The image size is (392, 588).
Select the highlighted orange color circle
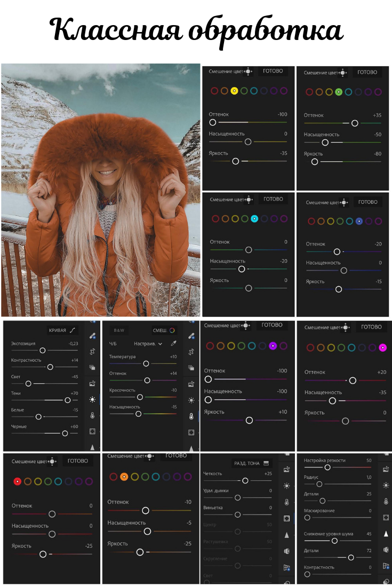coord(124,476)
